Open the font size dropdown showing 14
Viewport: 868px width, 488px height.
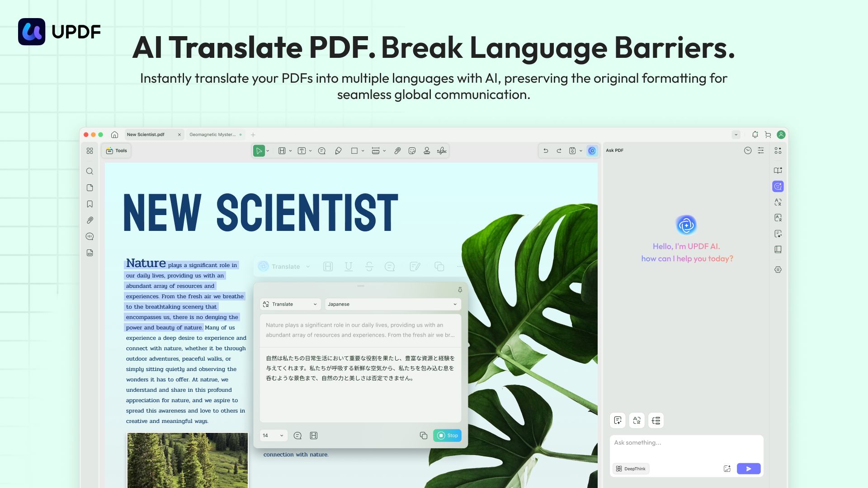pos(273,435)
